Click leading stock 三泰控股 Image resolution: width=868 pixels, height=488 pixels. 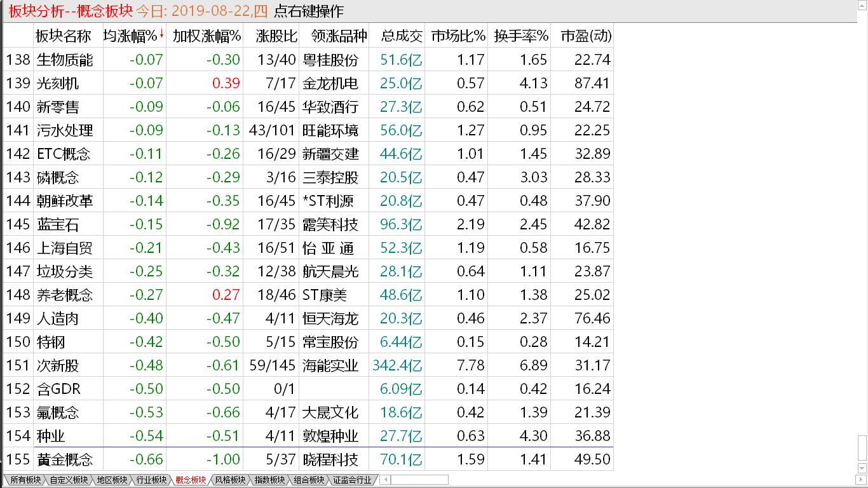330,177
